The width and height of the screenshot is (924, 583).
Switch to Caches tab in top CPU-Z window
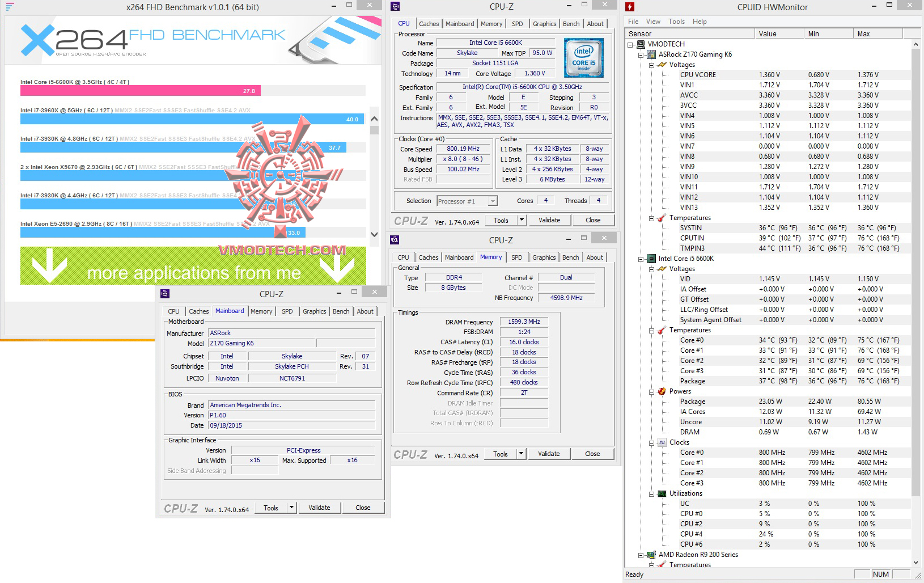[429, 24]
